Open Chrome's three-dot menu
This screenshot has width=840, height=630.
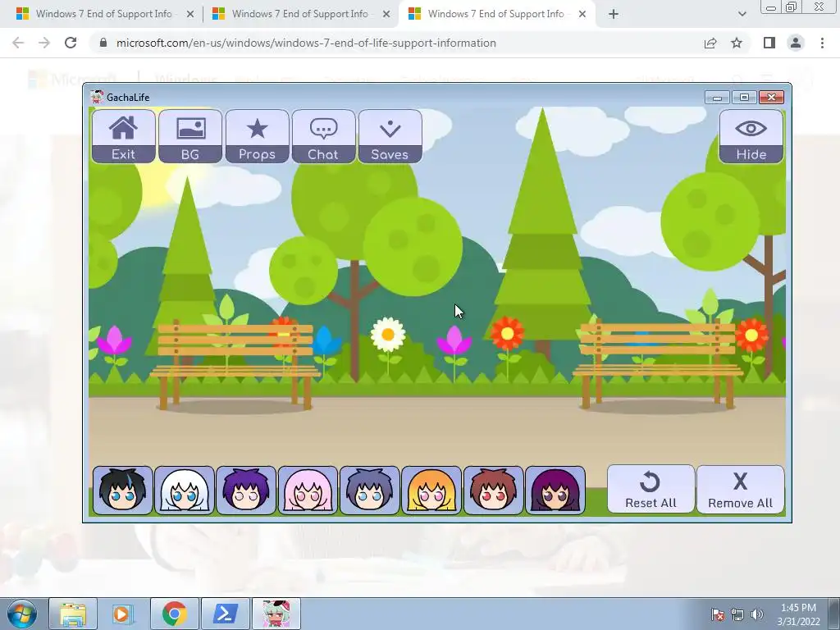coord(822,43)
